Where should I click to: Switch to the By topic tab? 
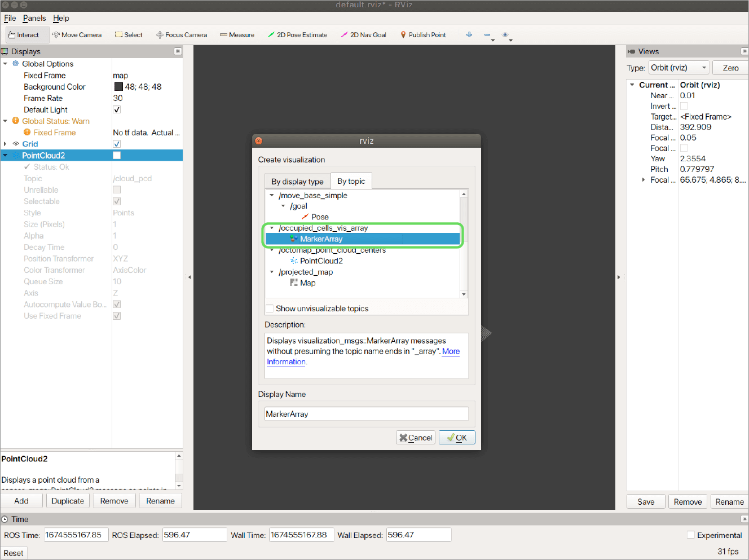point(351,181)
